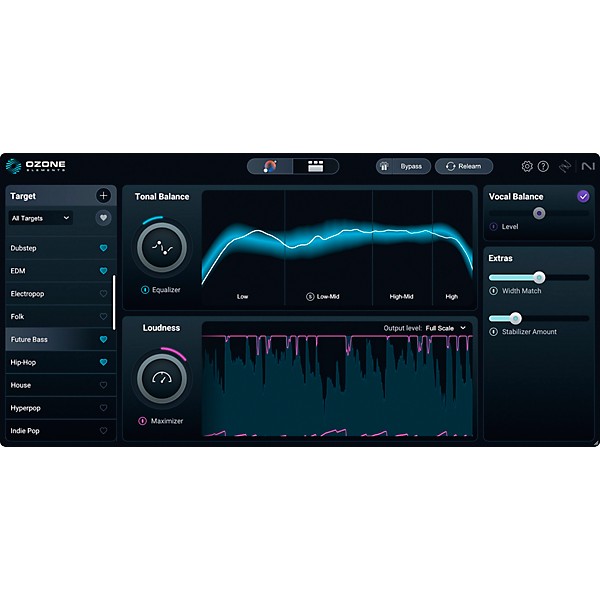The height and width of the screenshot is (600, 600).
Task: Add a new target with plus button
Action: click(103, 196)
